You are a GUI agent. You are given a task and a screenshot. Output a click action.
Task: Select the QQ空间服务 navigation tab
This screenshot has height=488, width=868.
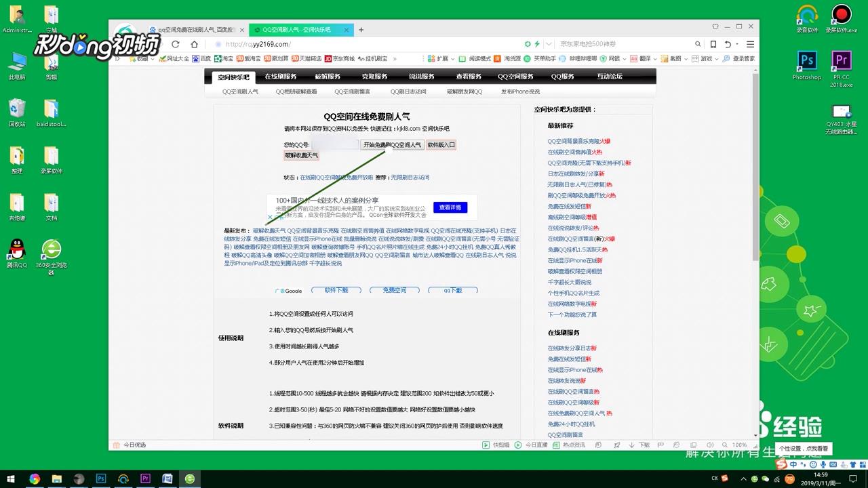[x=515, y=77]
